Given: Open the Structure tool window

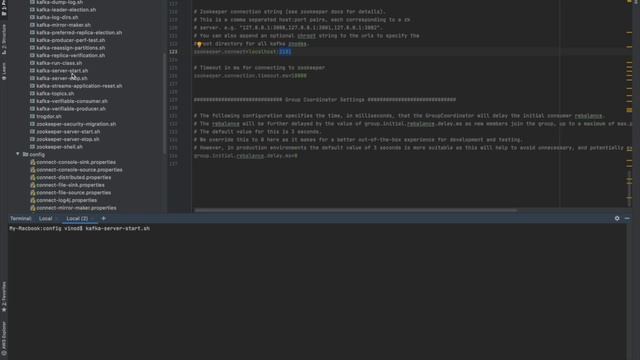Looking at the screenshot, I should 4,39.
